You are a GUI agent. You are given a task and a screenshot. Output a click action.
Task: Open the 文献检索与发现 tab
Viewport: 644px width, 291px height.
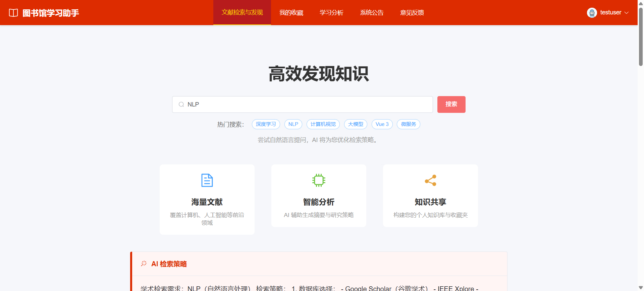[242, 12]
